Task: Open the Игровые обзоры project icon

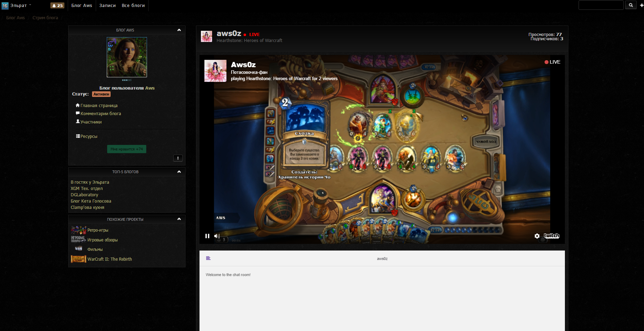Action: tap(78, 239)
